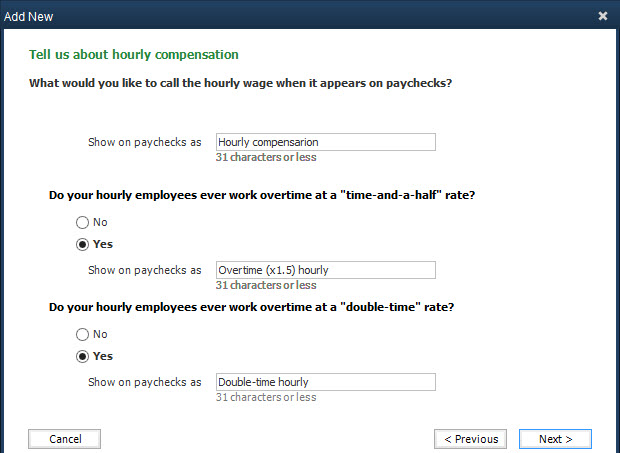Cancel the hourly compensation setup
Viewport: 620px width, 453px height.
[x=64, y=439]
